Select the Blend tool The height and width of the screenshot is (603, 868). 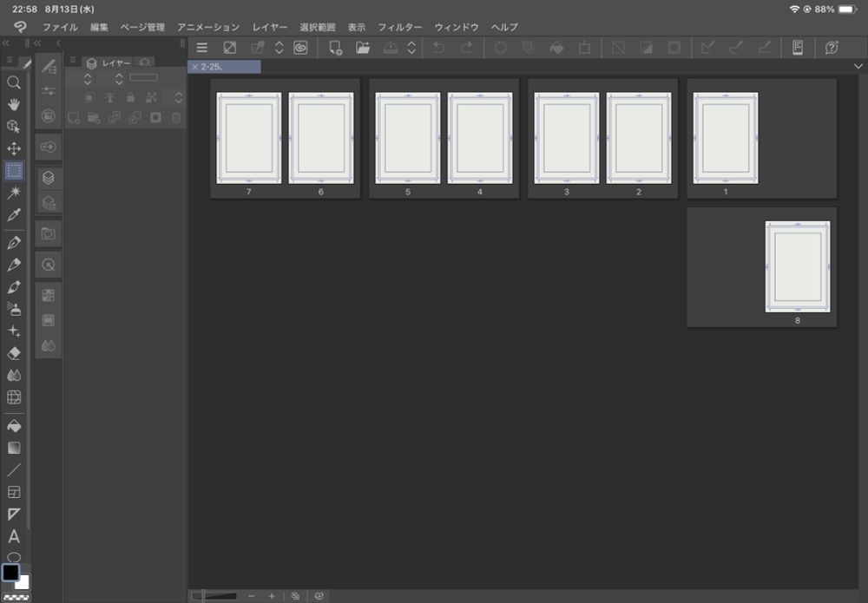coord(14,375)
